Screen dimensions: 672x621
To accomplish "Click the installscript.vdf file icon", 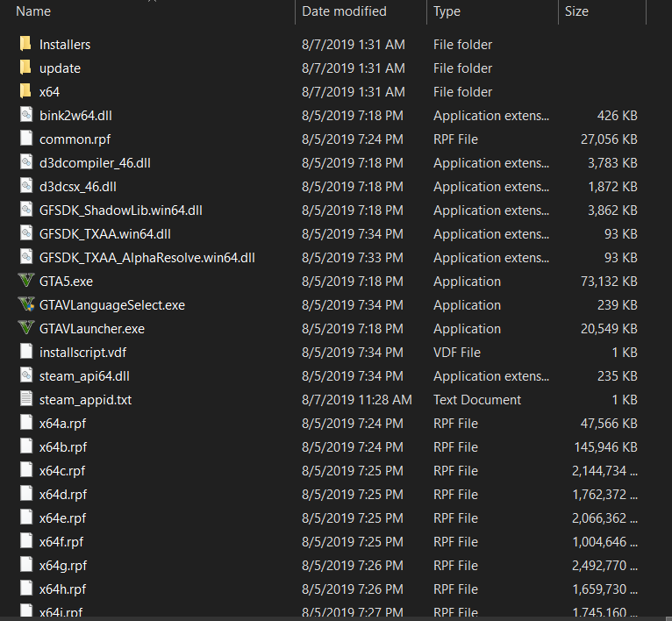I will pyautogui.click(x=26, y=351).
